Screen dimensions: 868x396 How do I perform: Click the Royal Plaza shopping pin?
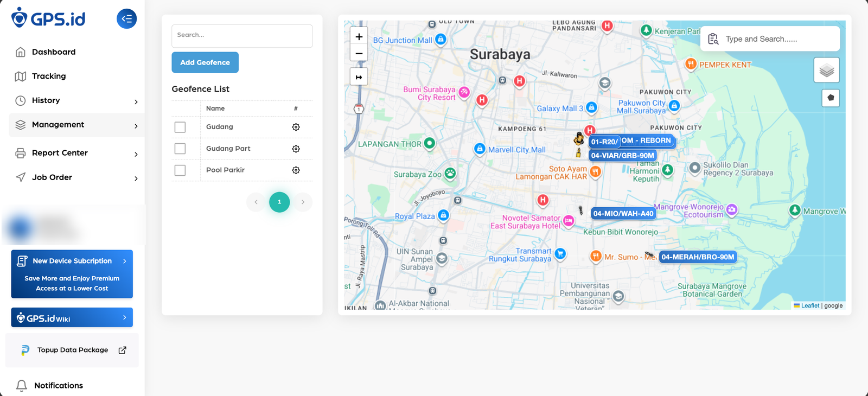tap(443, 215)
